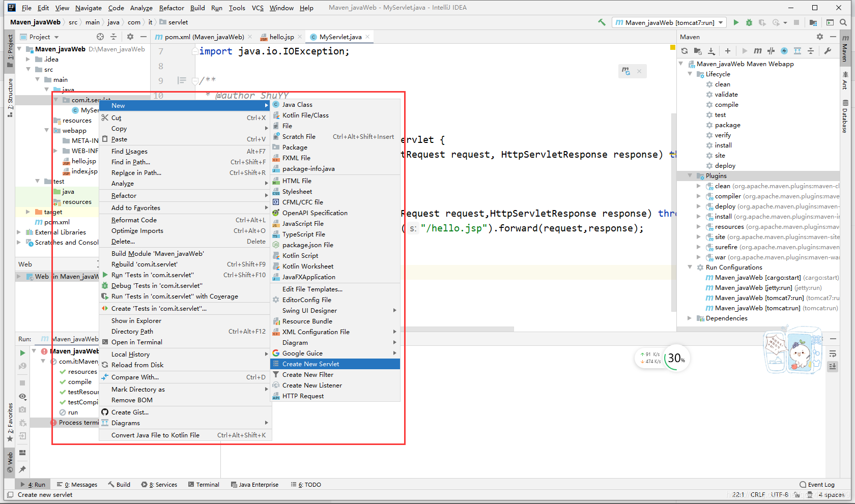The image size is (855, 504).
Task: Collapse the Plugins node in Maven tree
Action: 690,176
